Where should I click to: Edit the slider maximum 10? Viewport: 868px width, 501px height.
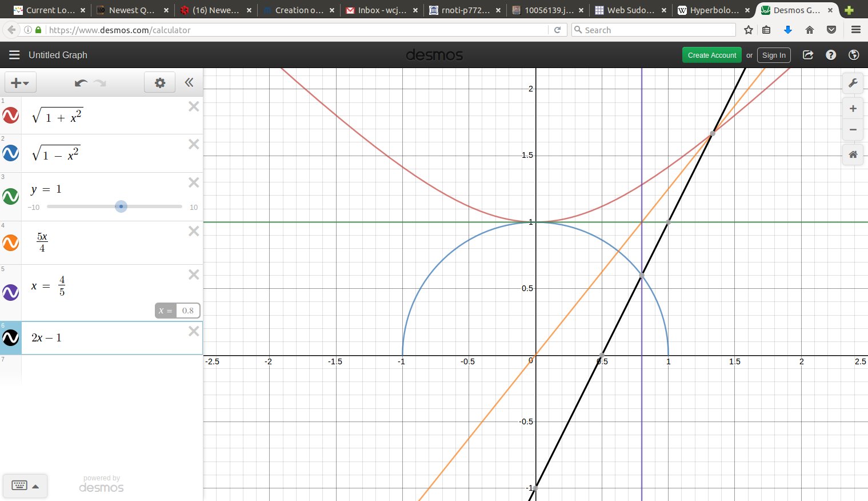(x=193, y=207)
